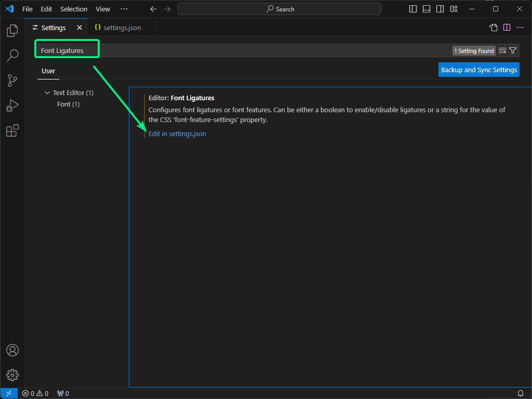Viewport: 532px width, 399px height.
Task: Collapse the Text Editor tree group
Action: point(47,92)
